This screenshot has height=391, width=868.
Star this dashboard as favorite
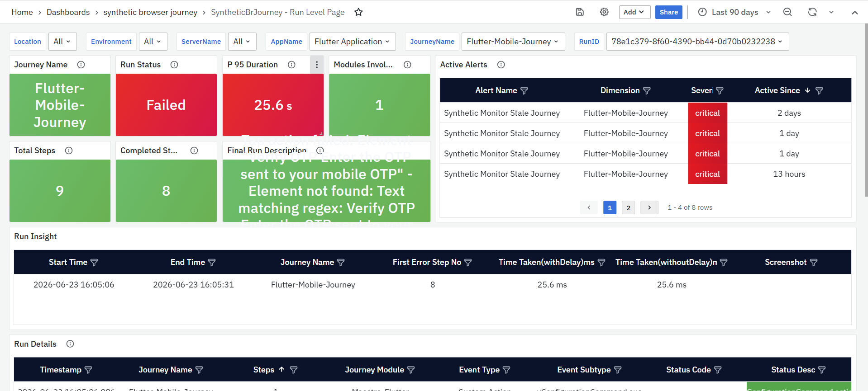tap(358, 12)
